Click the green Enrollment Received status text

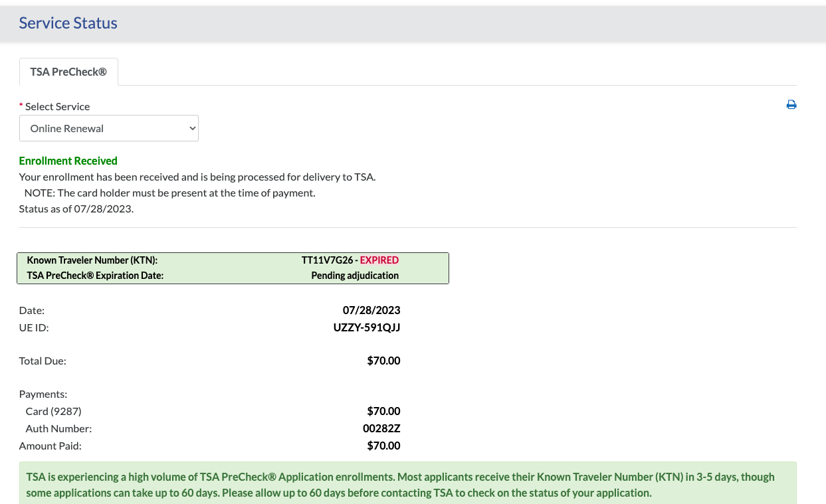pos(68,161)
